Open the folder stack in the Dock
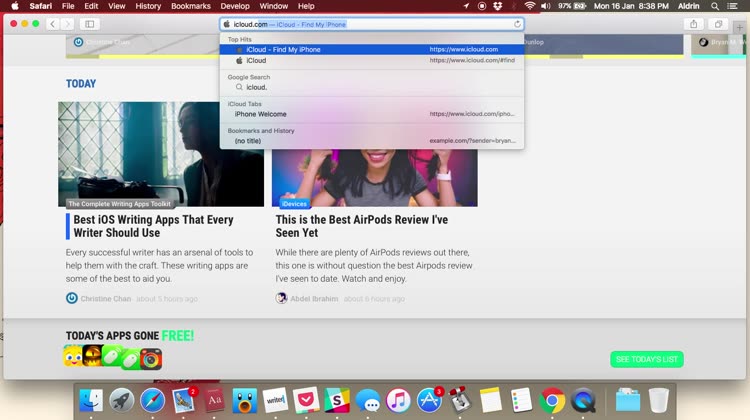Screen dimensions: 750x420 (x=628, y=400)
